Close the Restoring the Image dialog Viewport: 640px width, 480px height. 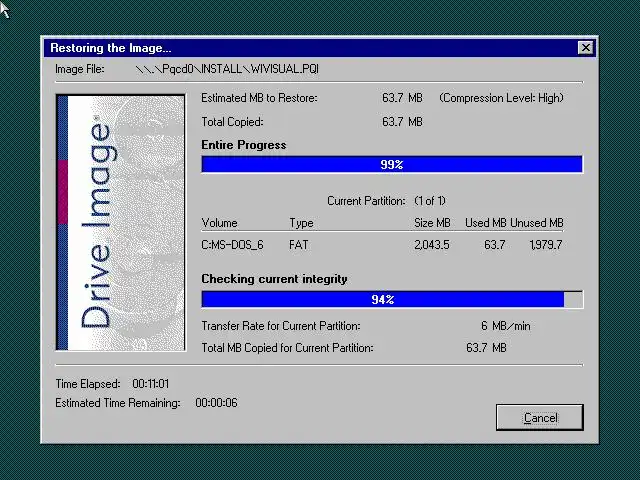tap(586, 48)
